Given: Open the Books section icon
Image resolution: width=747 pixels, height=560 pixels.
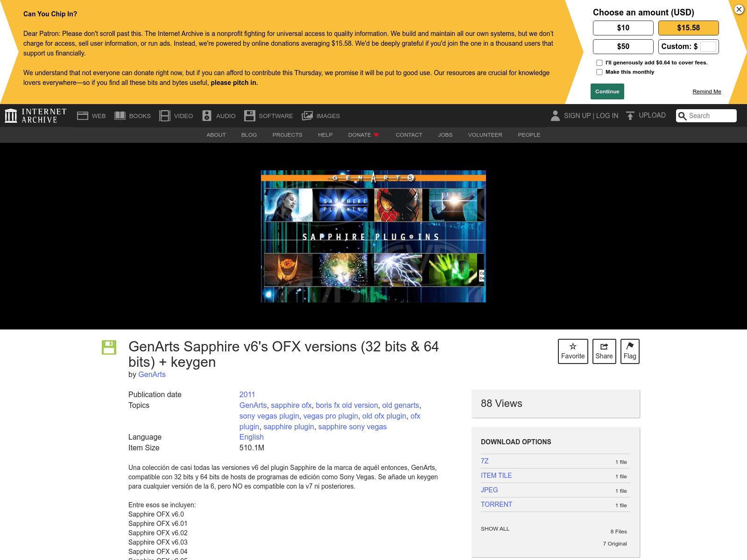Looking at the screenshot, I should click(120, 116).
